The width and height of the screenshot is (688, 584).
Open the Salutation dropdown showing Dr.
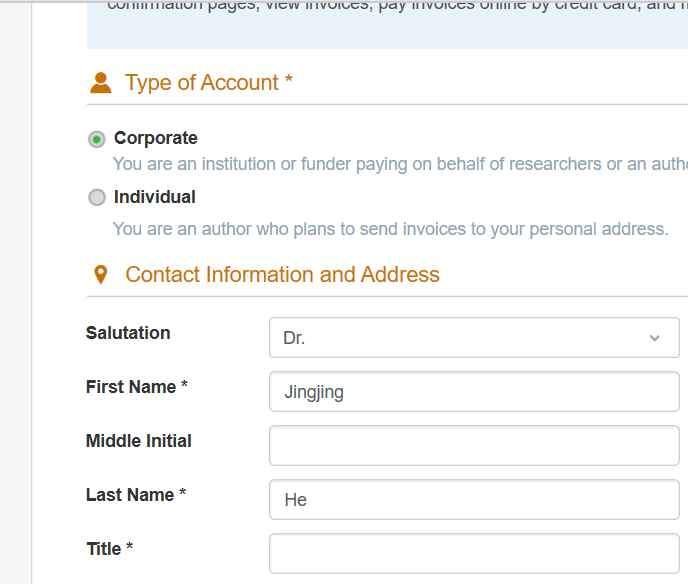(x=460, y=338)
